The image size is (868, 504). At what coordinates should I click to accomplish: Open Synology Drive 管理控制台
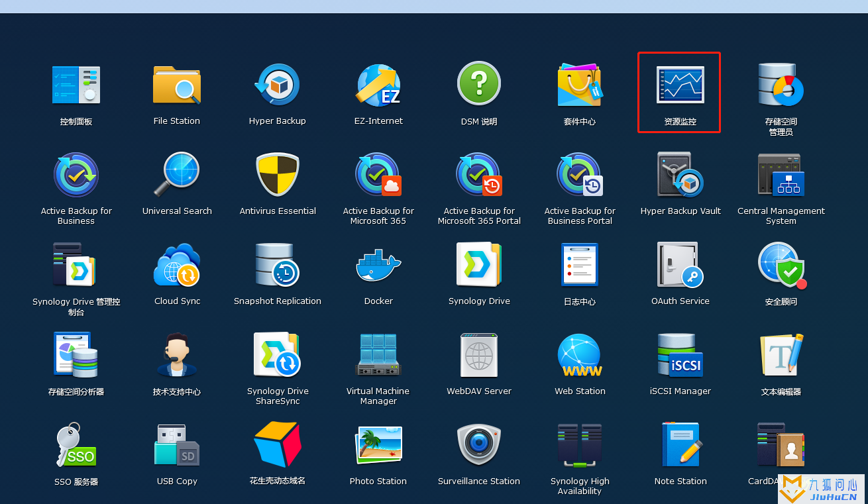75,264
